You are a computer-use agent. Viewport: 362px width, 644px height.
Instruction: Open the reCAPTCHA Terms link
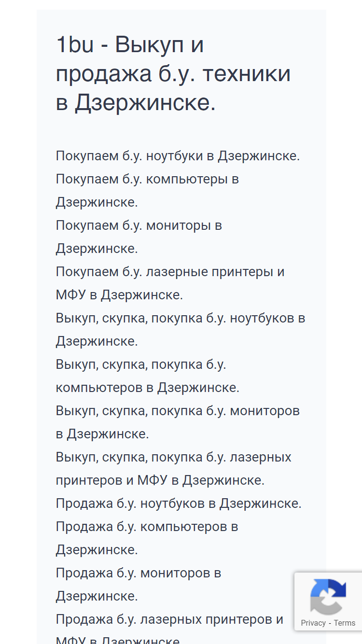345,623
